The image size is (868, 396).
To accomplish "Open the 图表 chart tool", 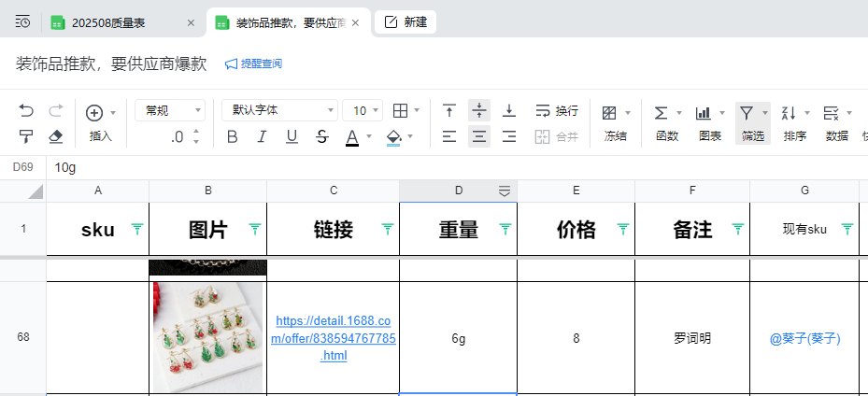I will (709, 121).
